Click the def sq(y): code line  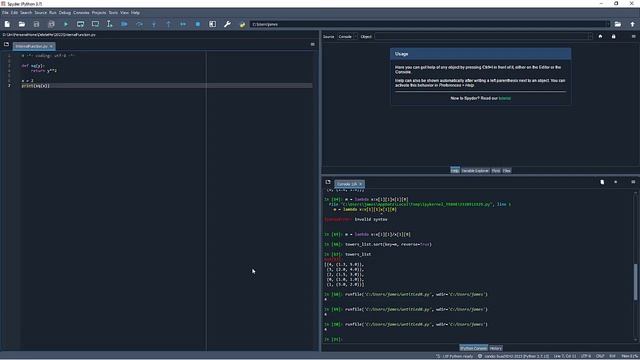click(32, 66)
